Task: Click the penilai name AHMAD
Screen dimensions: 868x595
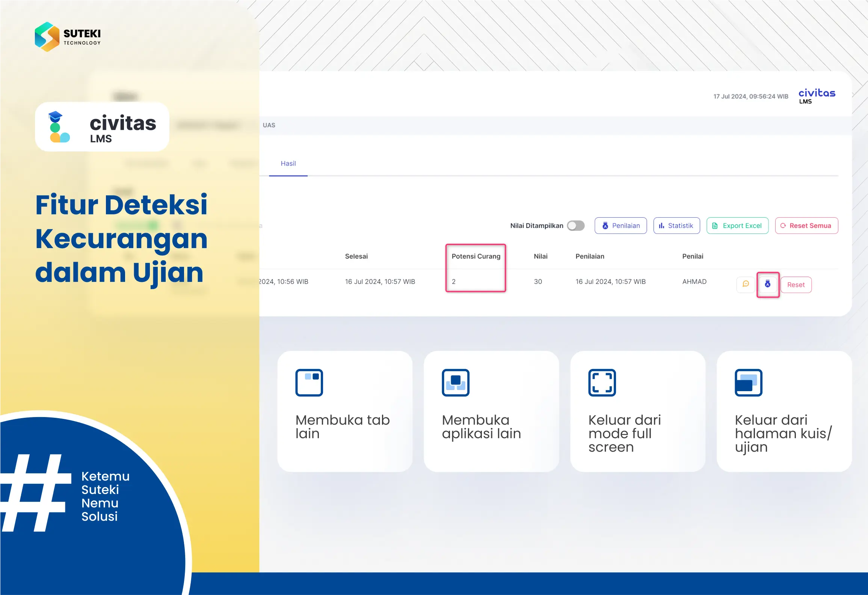Action: coord(694,282)
